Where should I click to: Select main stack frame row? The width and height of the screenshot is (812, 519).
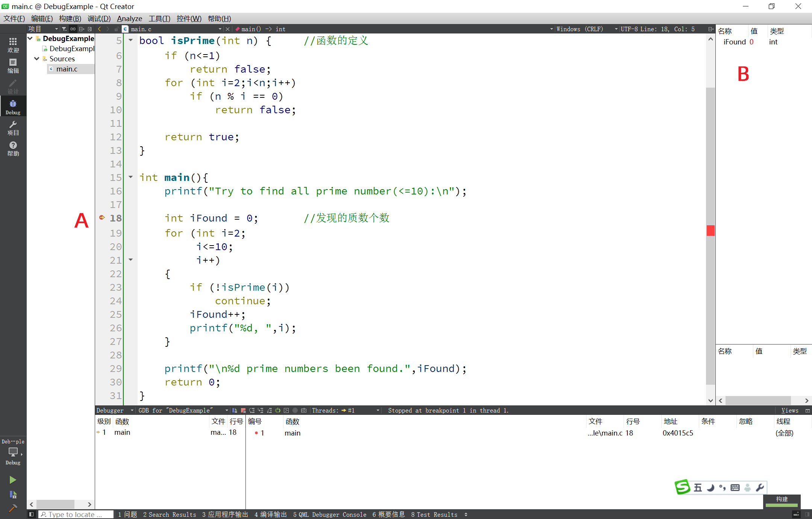170,432
